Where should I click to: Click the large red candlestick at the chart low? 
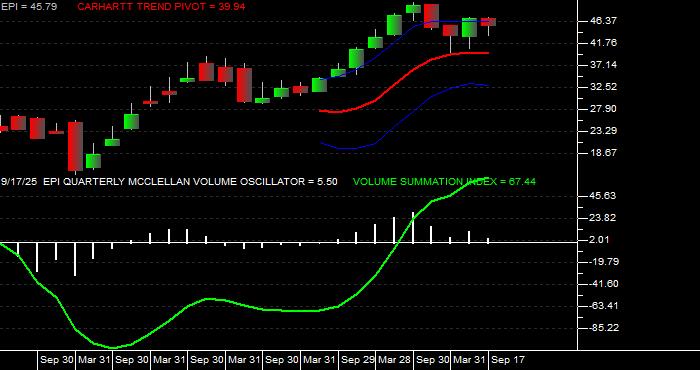pos(75,146)
